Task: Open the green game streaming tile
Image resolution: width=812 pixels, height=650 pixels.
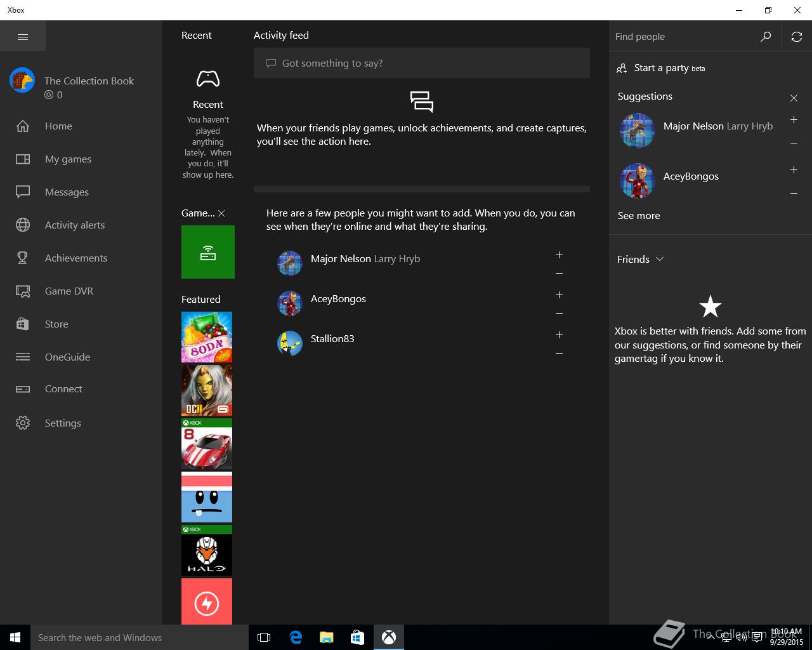Action: pos(208,252)
